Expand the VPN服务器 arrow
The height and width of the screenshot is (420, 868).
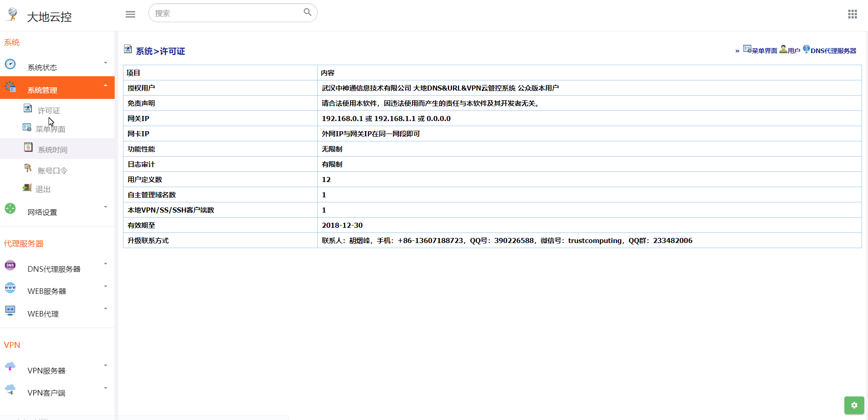[x=105, y=365]
